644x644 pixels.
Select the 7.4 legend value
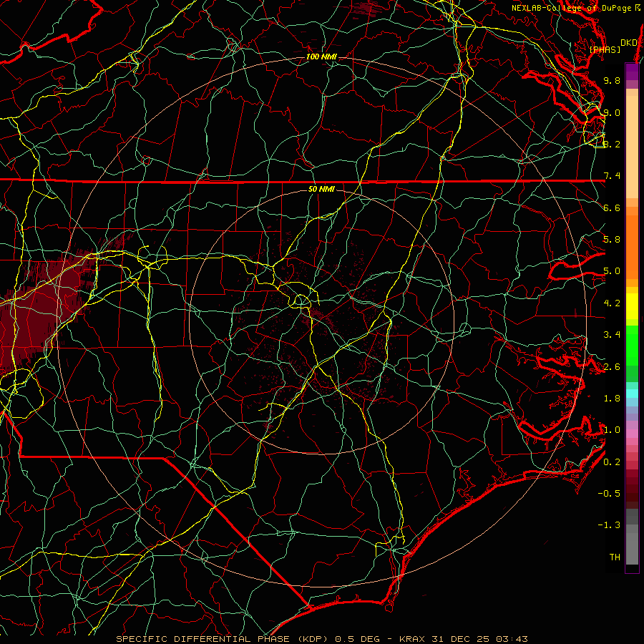tap(612, 176)
